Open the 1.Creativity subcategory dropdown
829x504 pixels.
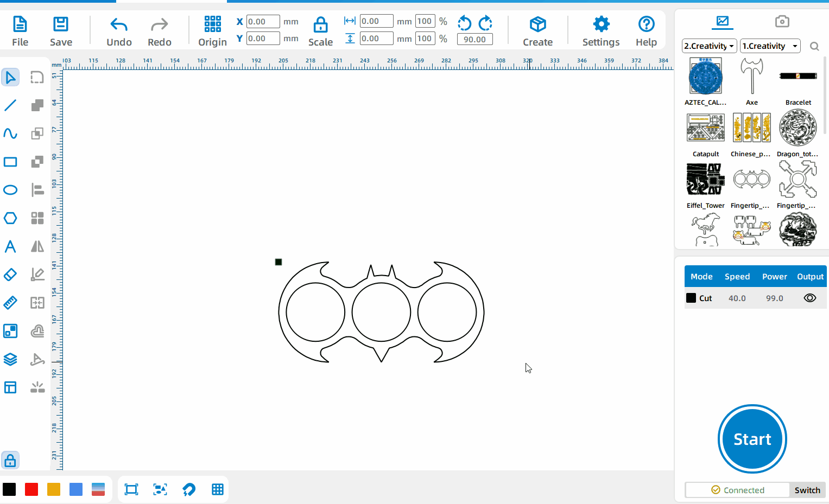point(770,46)
